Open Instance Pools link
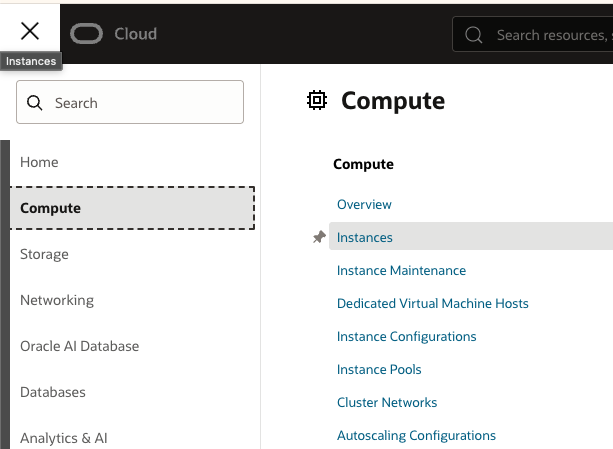The width and height of the screenshot is (613, 449). (379, 369)
